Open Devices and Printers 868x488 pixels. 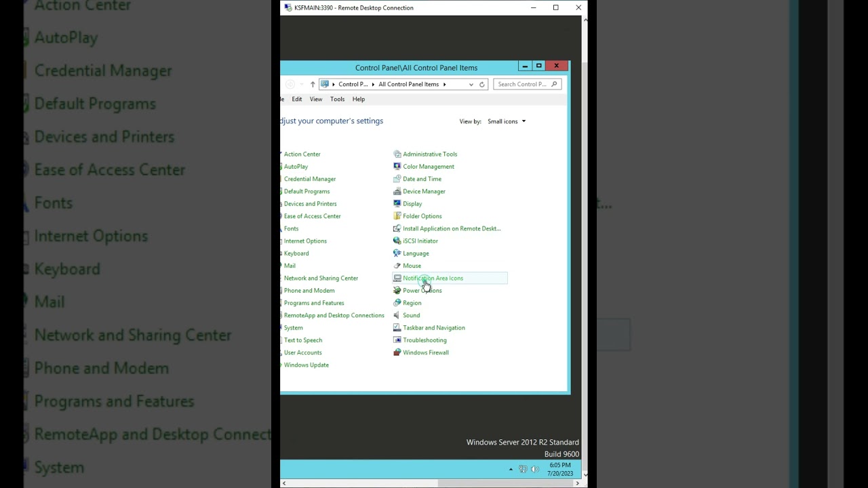pos(311,203)
